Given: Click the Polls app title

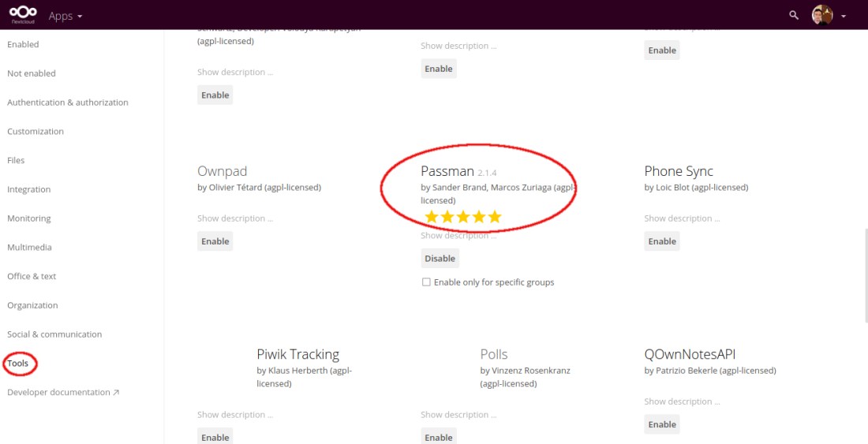Looking at the screenshot, I should pyautogui.click(x=494, y=354).
